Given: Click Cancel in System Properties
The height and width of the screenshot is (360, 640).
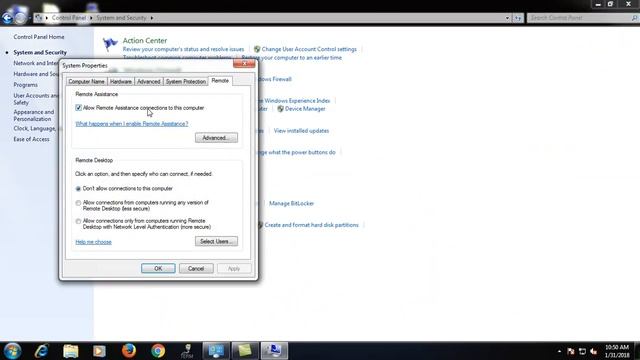Looking at the screenshot, I should (x=196, y=269).
